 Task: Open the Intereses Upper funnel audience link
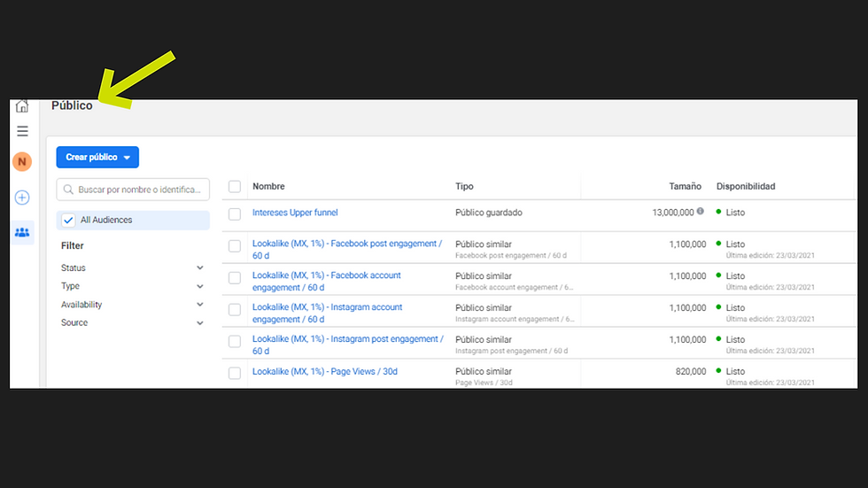click(x=295, y=213)
